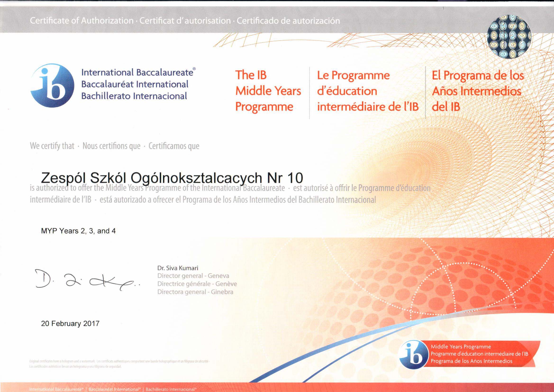Click the text 'Nous certifions que'
The image size is (554, 392).
[111, 146]
